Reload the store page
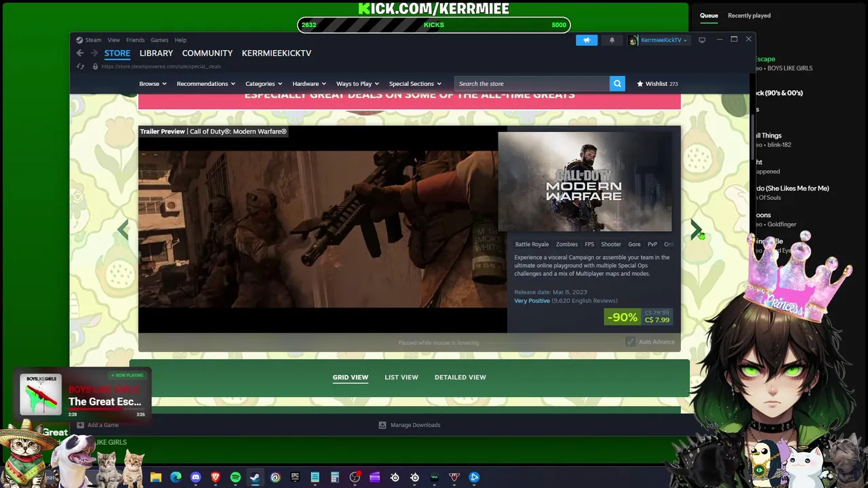 pos(81,66)
